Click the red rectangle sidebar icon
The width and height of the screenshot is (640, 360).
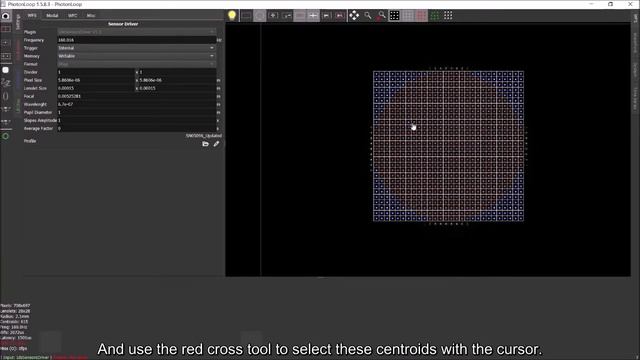(6, 29)
